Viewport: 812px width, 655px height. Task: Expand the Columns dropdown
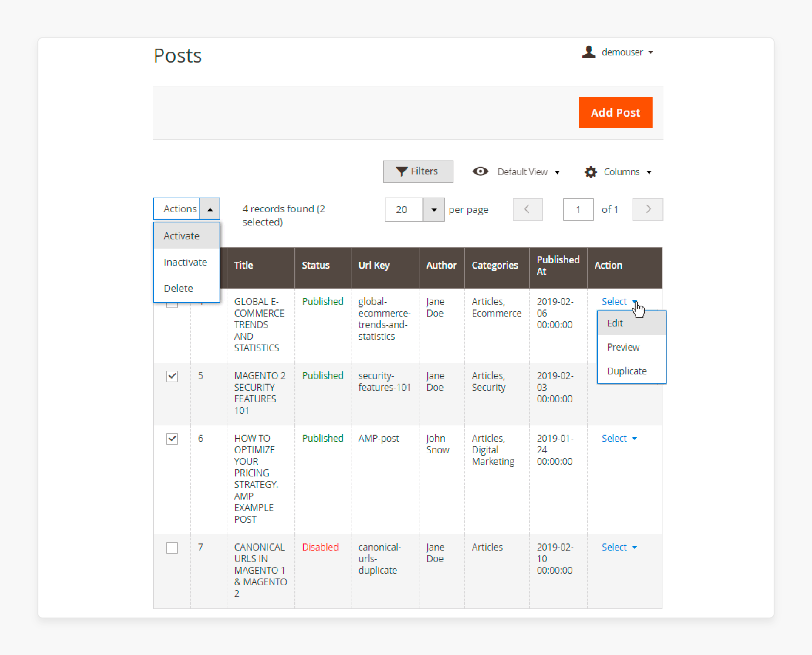[627, 172]
